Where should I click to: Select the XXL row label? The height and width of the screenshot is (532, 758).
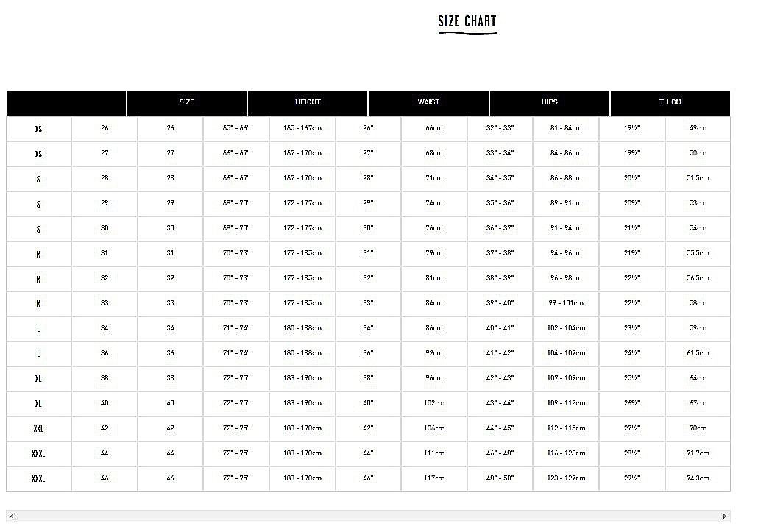tap(38, 428)
